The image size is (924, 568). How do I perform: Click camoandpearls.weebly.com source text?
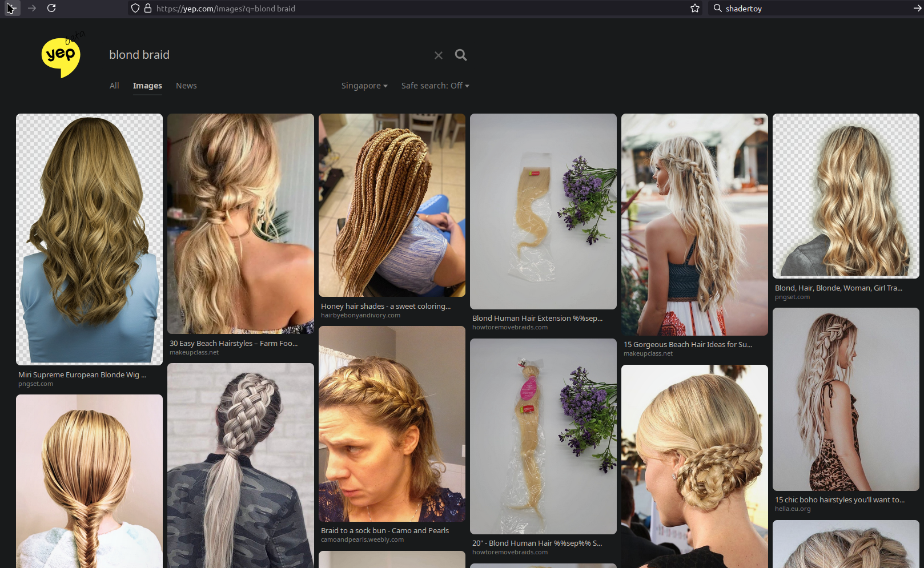coord(362,539)
